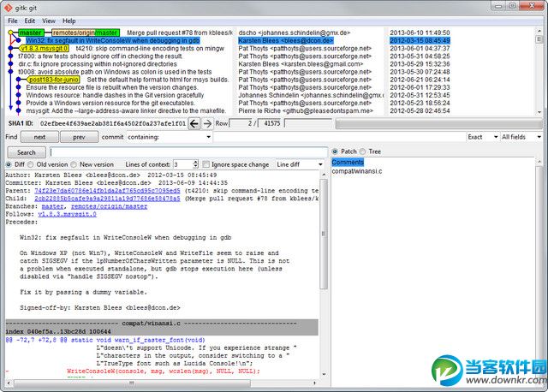
Task: Click date 2013-06-10 11:49:50
Action: 420,33
